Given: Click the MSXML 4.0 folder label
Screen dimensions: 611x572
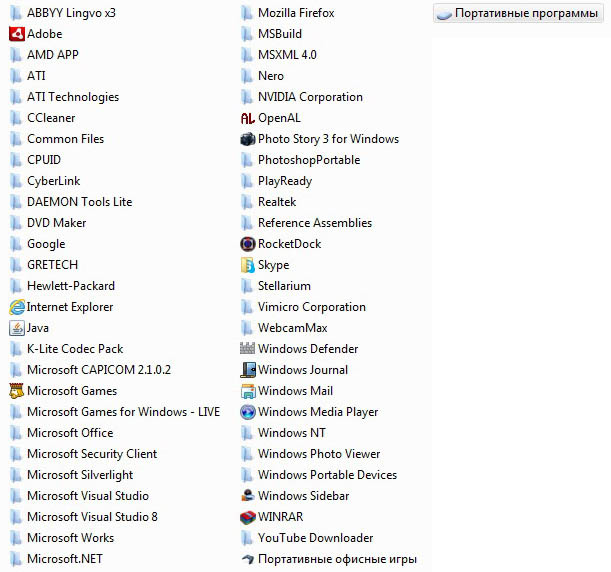Looking at the screenshot, I should (x=287, y=55).
